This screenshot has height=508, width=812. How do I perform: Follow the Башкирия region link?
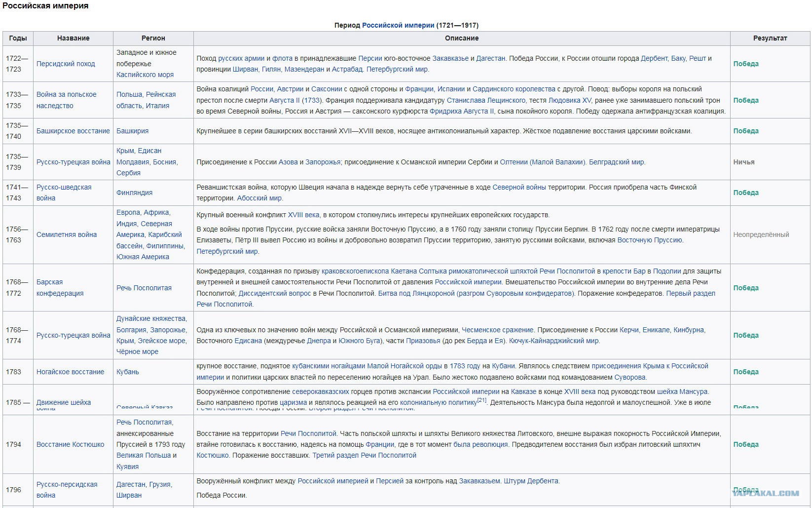(x=132, y=131)
